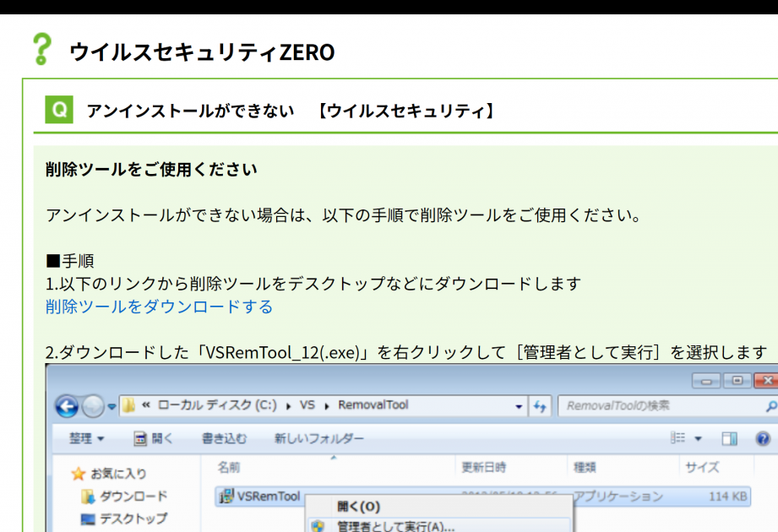Click the green question mark help icon
The image size is (778, 532).
[x=41, y=50]
